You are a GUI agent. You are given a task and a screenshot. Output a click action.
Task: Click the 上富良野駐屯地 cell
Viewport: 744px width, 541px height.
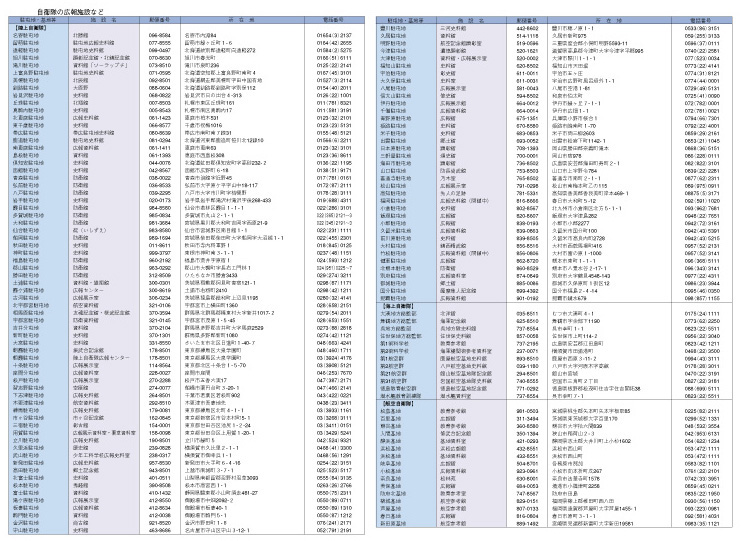[x=31, y=73]
